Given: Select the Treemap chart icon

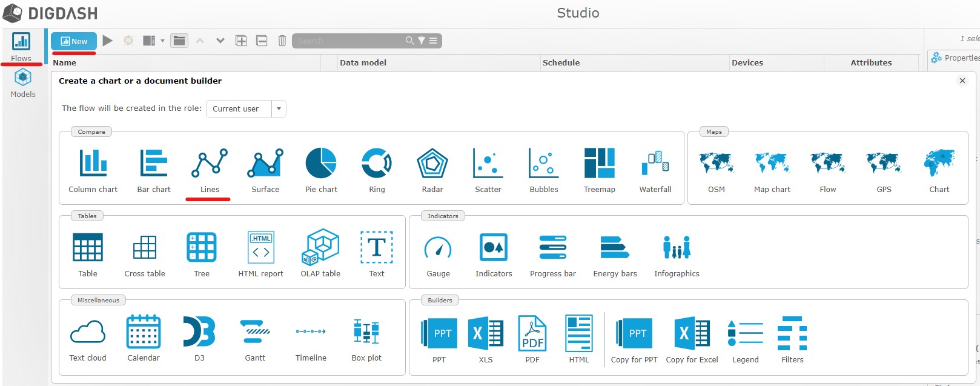Looking at the screenshot, I should coord(599,170).
